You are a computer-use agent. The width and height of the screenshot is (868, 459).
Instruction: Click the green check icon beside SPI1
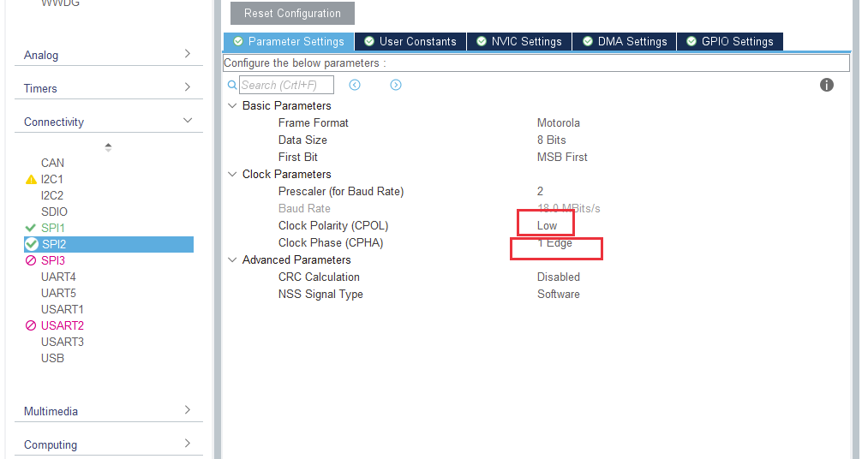31,228
